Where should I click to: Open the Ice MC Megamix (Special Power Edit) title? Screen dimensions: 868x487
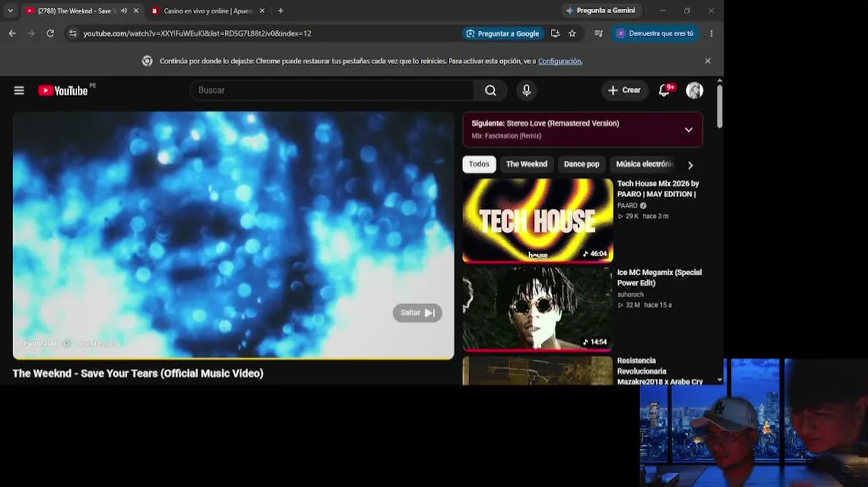659,277
